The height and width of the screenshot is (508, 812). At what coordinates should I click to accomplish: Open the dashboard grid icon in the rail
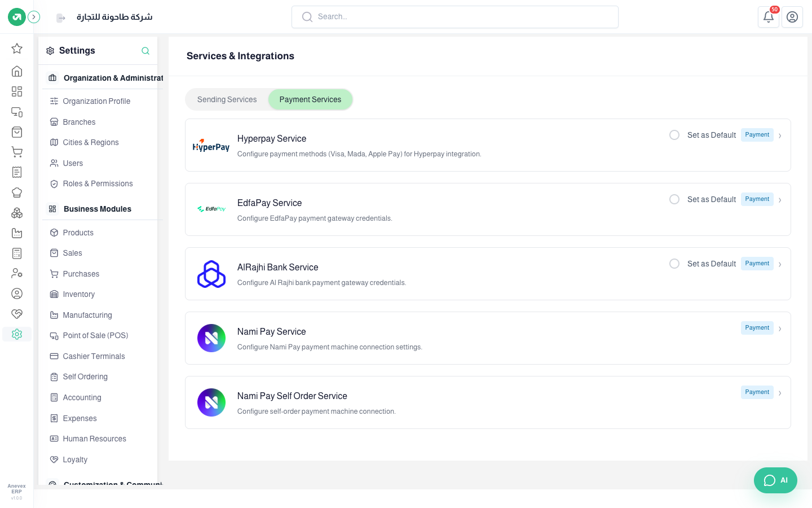point(17,91)
